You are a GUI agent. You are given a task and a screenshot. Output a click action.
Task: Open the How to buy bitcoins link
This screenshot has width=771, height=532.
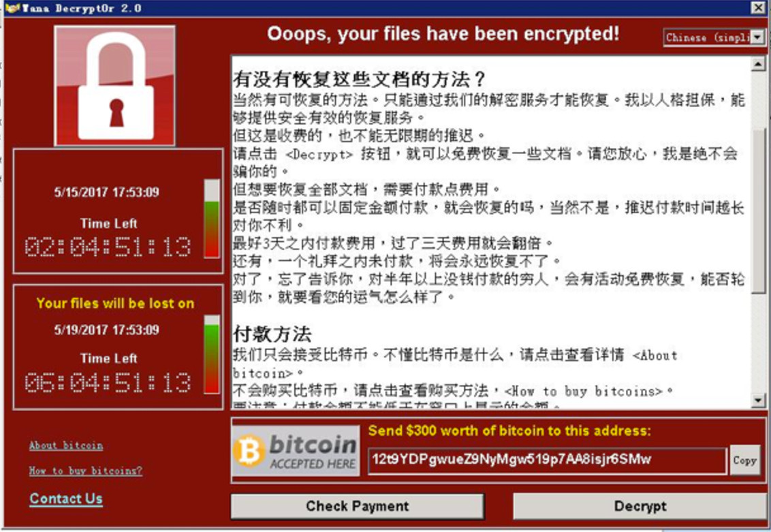pyautogui.click(x=86, y=471)
